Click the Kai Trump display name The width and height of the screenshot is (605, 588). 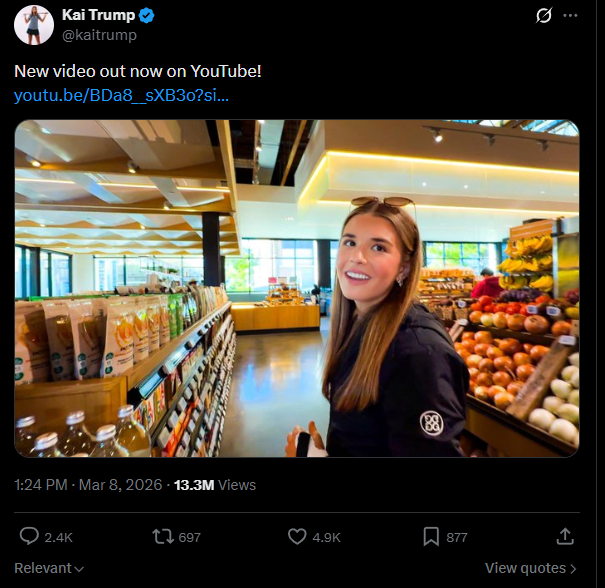pos(98,16)
